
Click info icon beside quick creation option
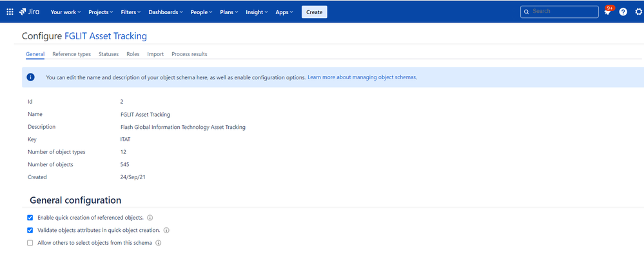[150, 218]
